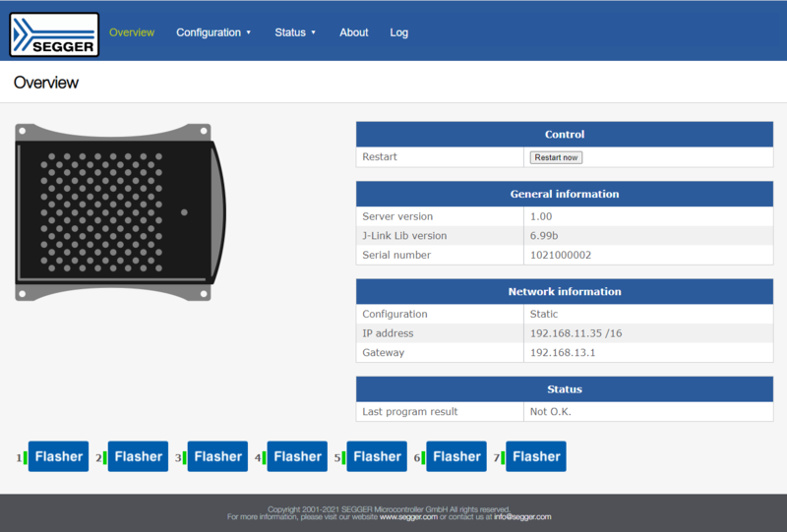Choose Flasher module number 7
This screenshot has height=532, width=787.
coord(536,456)
